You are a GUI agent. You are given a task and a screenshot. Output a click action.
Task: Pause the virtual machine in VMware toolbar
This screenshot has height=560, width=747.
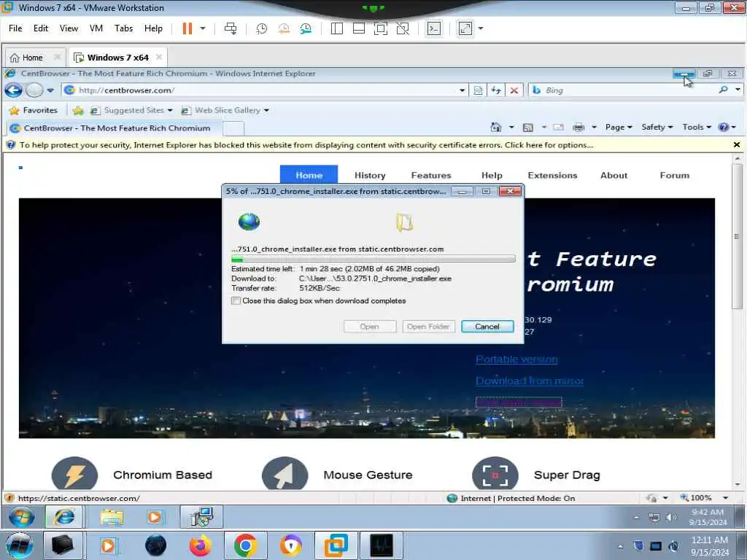coord(187,28)
